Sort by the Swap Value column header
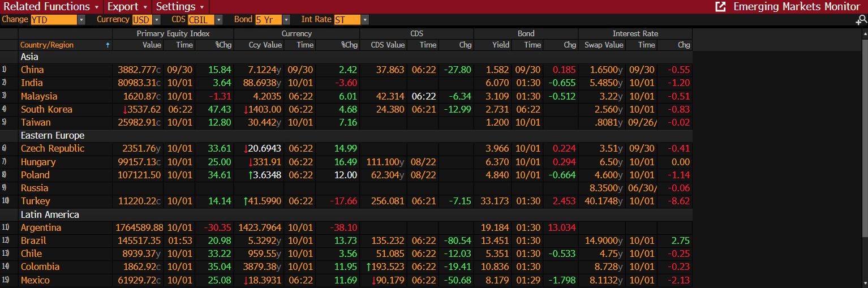Viewport: 868px width, 288px height. click(603, 45)
